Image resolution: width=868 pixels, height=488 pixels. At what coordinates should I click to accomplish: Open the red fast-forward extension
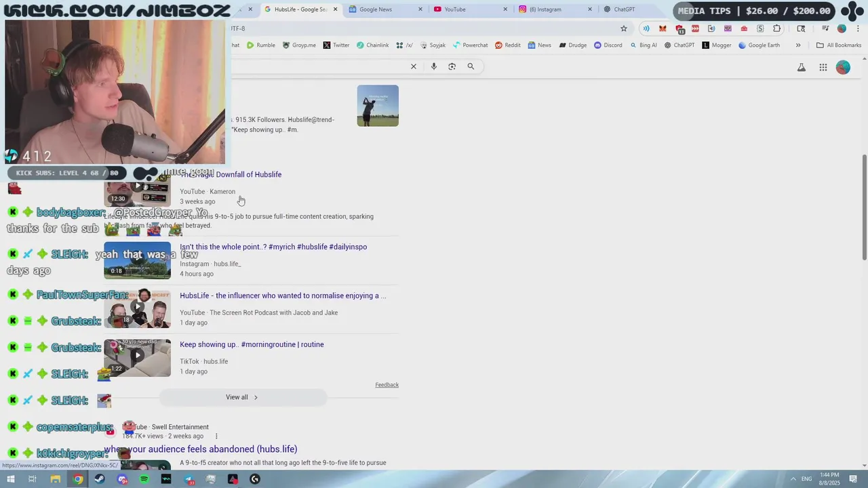[x=695, y=28]
